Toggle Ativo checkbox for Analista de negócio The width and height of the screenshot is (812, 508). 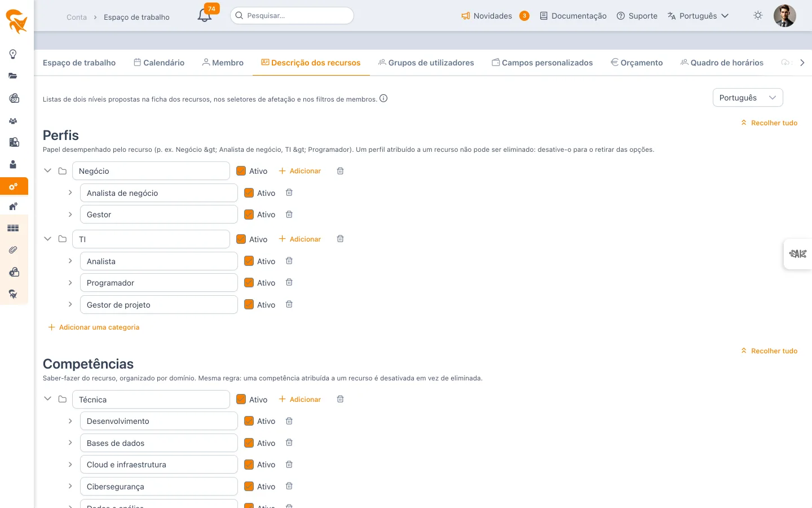pyautogui.click(x=249, y=193)
